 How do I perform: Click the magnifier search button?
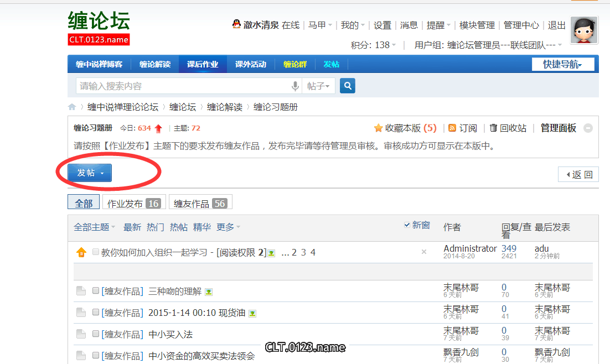pos(348,86)
